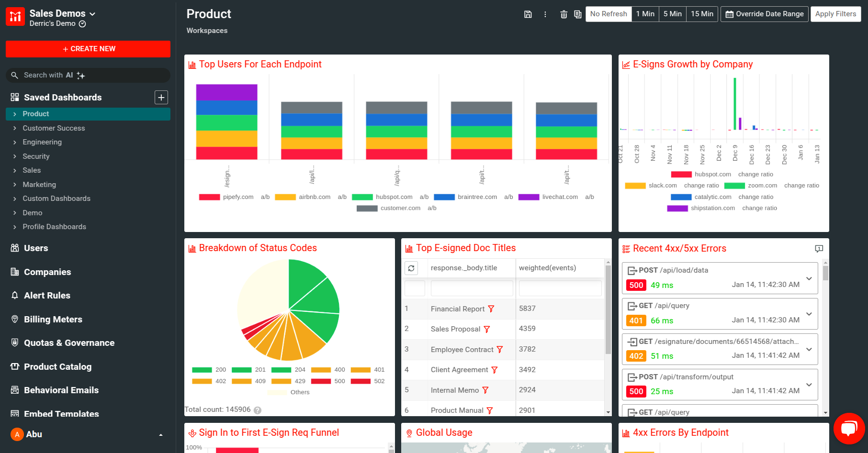
Task: Save the Product dashboard
Action: (528, 14)
